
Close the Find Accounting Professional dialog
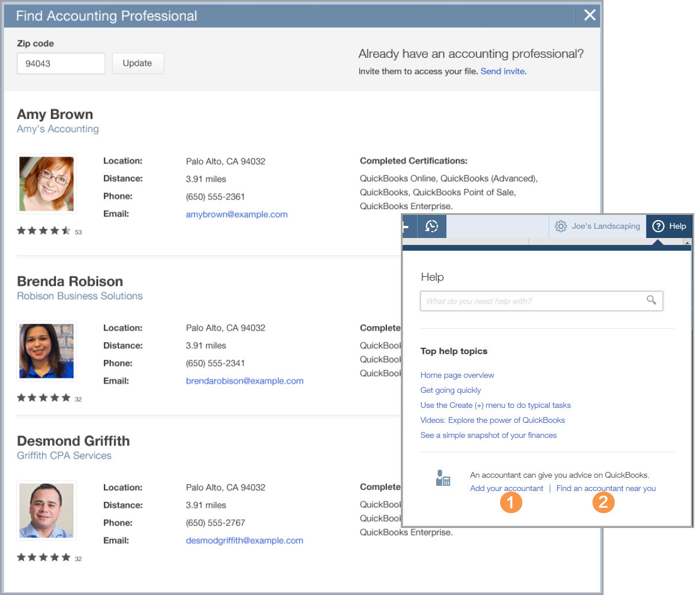(x=589, y=15)
